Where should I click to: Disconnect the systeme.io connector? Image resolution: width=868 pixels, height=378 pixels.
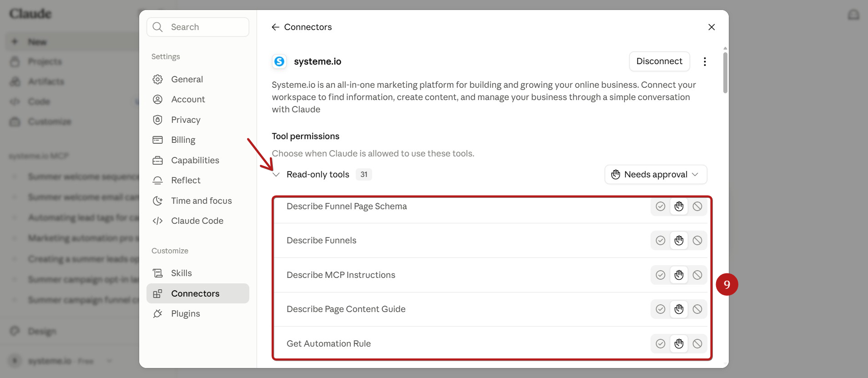(x=659, y=61)
